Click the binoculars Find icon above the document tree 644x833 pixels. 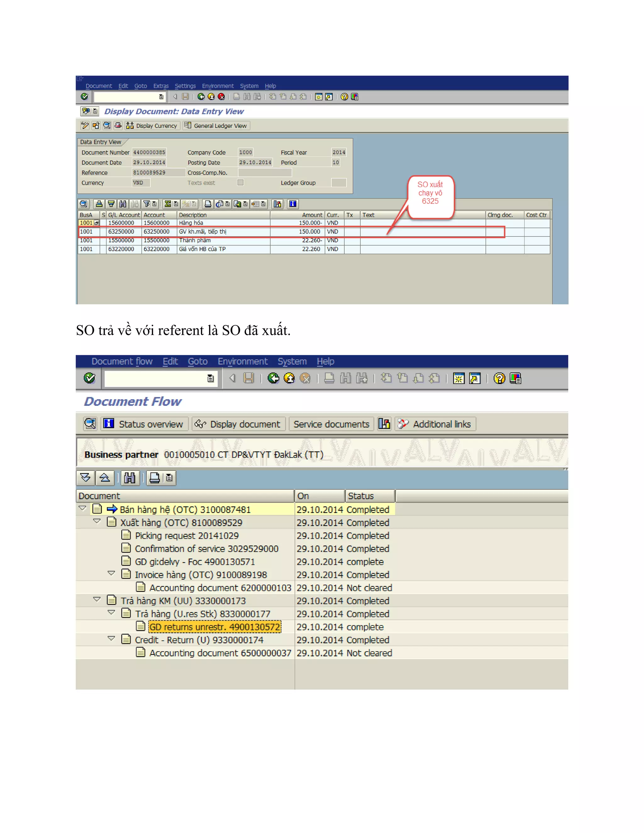(130, 478)
